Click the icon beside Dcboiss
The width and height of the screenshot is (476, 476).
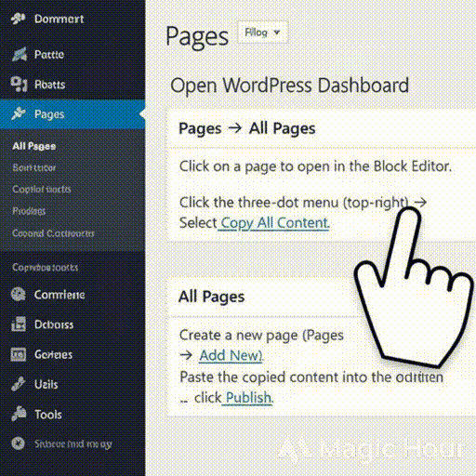pyautogui.click(x=19, y=324)
